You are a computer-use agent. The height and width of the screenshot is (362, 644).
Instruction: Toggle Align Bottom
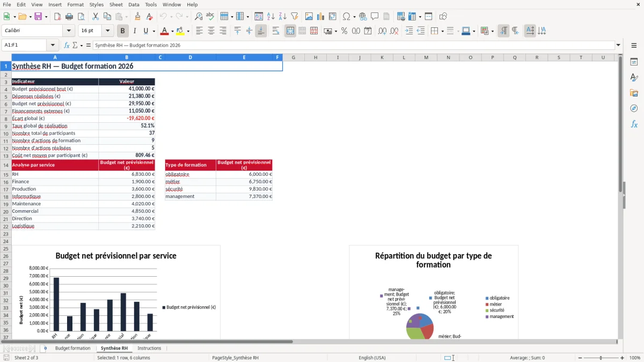(x=261, y=31)
